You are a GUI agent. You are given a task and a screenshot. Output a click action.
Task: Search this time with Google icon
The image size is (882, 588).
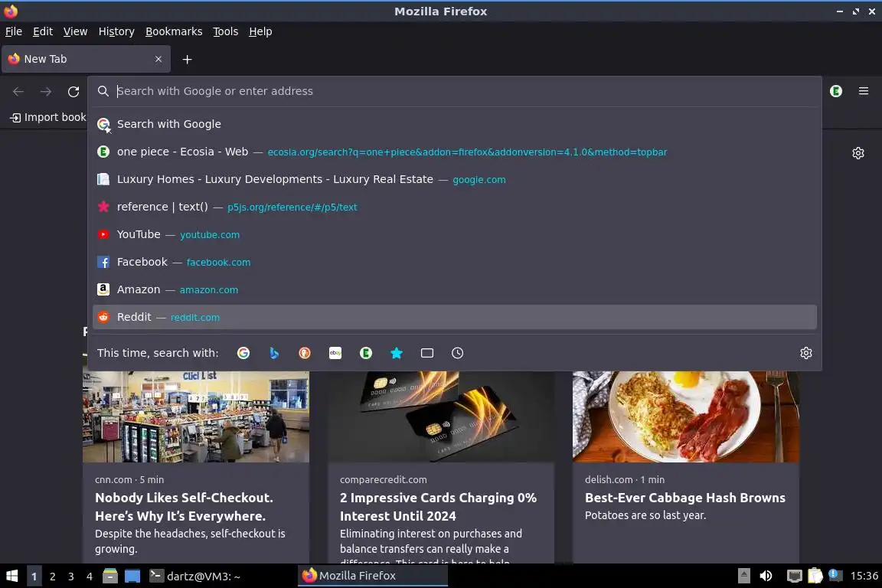pos(243,353)
